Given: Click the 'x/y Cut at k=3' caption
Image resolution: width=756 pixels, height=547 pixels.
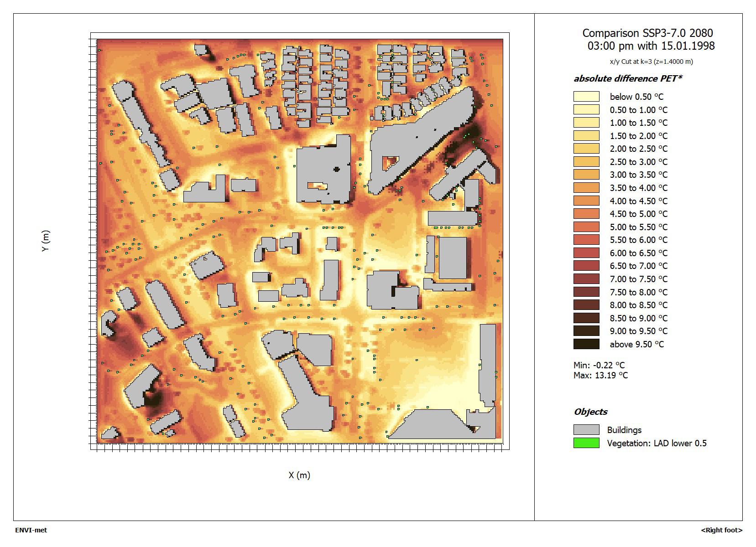Looking at the screenshot, I should click(x=651, y=62).
